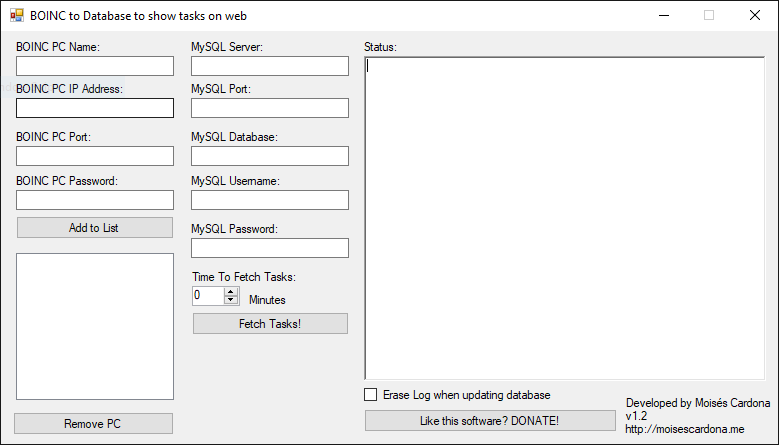Focus the MySQL Password field
This screenshot has height=445, width=779.
pyautogui.click(x=270, y=248)
